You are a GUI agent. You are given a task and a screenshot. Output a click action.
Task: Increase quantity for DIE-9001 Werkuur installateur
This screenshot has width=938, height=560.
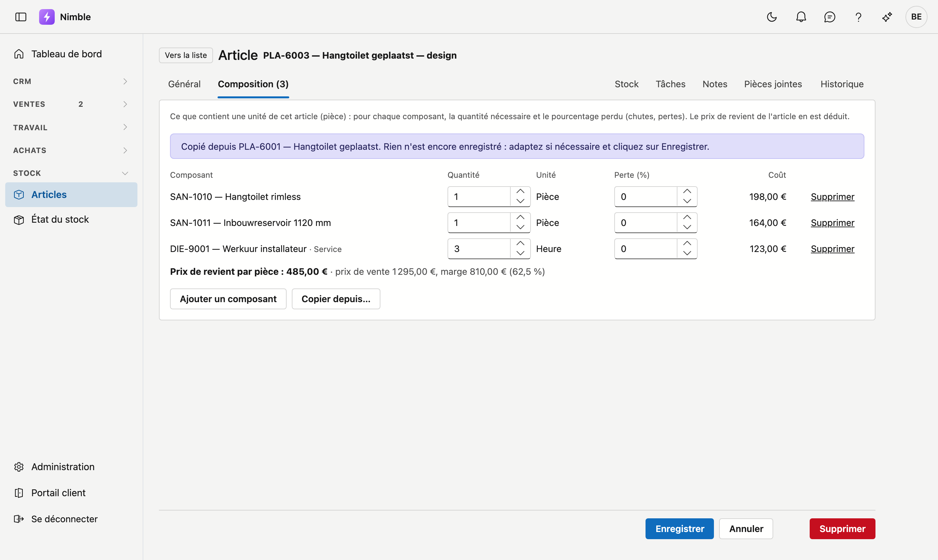pos(520,244)
